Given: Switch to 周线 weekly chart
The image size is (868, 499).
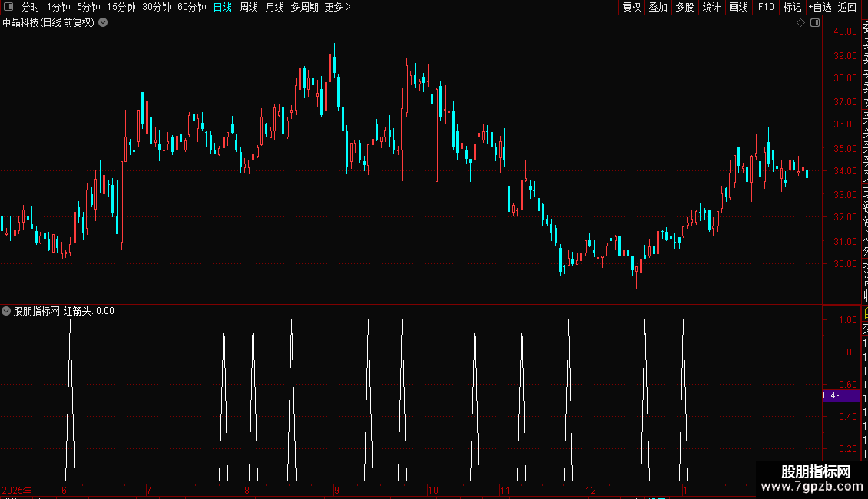Looking at the screenshot, I should [249, 7].
